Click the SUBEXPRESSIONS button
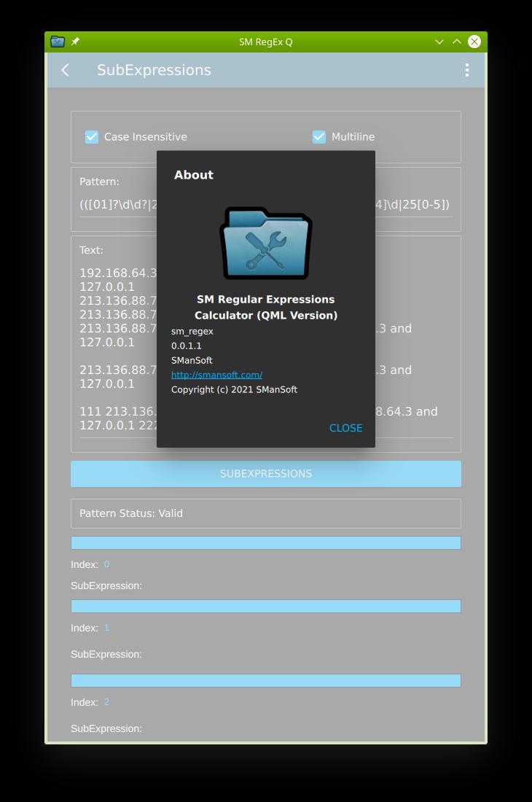 266,474
